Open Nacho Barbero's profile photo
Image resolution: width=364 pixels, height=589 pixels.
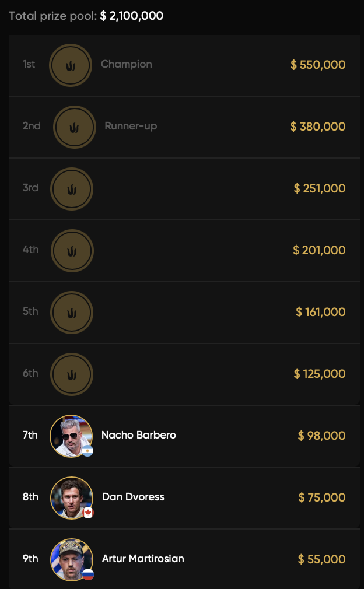[71, 435]
